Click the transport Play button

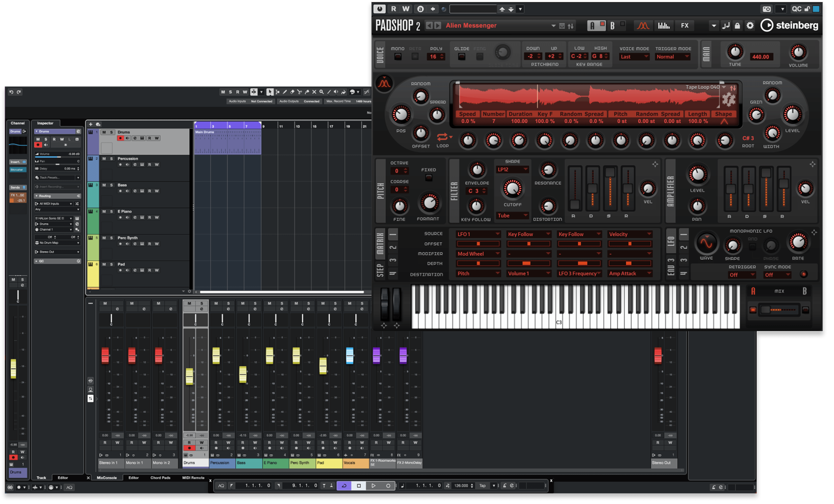click(x=373, y=486)
